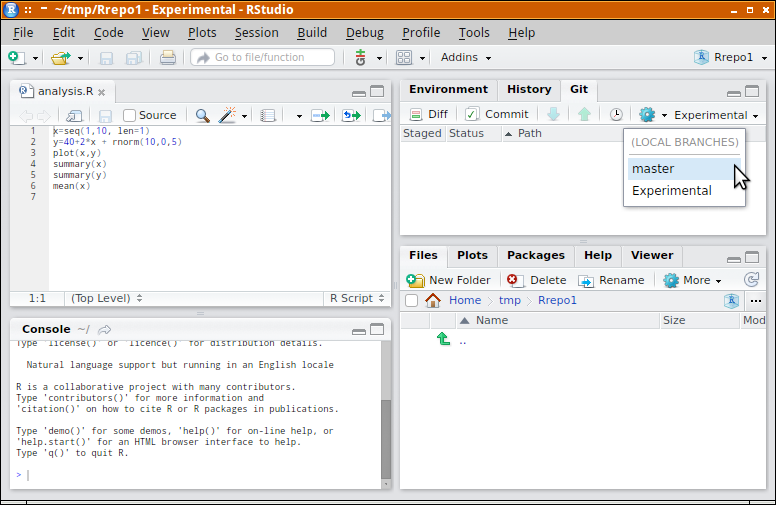Click the go to directory ellipsis button
This screenshot has width=776, height=505.
point(755,301)
